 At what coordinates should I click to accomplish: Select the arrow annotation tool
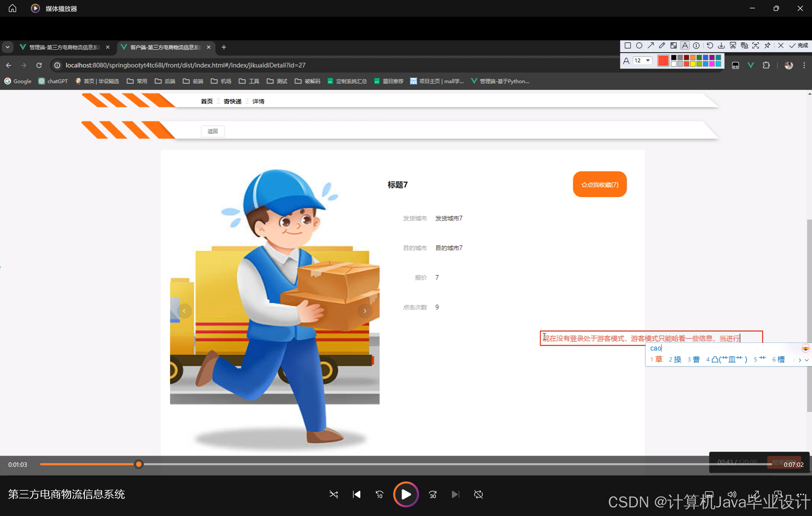(x=651, y=46)
